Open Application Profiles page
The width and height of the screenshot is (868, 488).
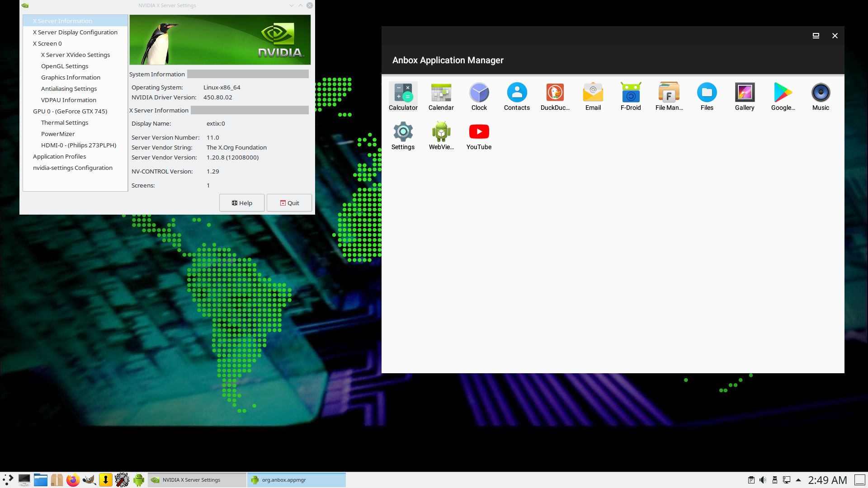pyautogui.click(x=75, y=156)
